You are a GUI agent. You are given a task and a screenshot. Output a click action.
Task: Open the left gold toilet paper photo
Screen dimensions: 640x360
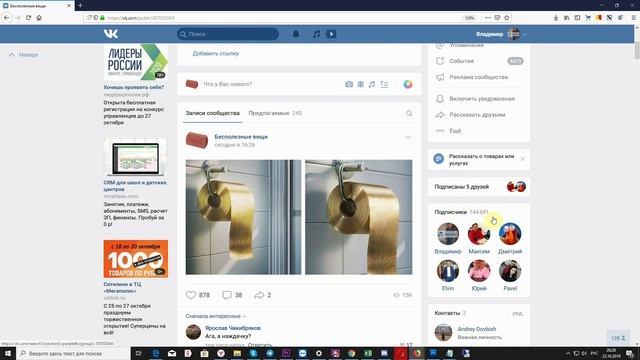[x=243, y=217]
